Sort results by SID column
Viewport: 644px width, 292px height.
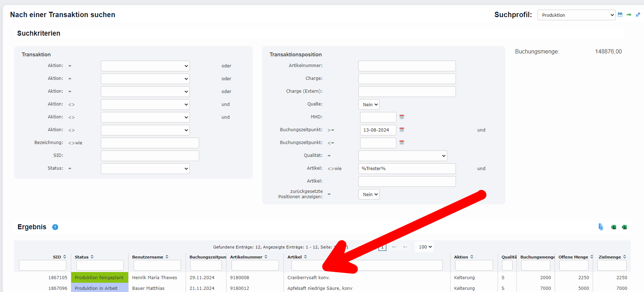click(64, 257)
